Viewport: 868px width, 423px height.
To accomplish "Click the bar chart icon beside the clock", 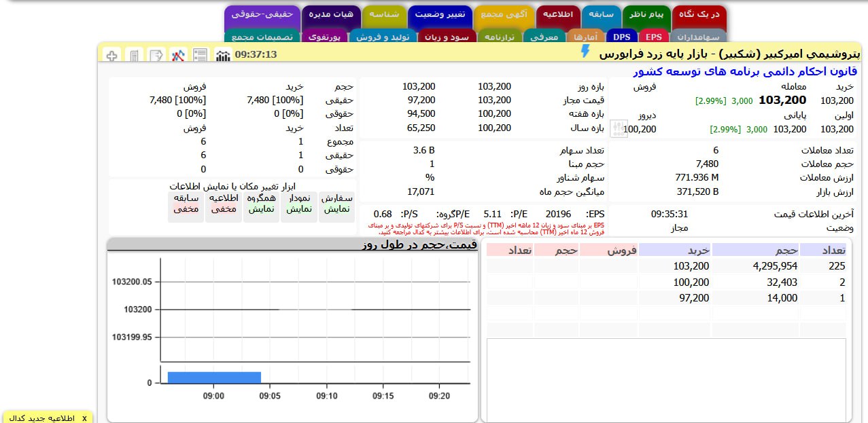I will pyautogui.click(x=223, y=55).
